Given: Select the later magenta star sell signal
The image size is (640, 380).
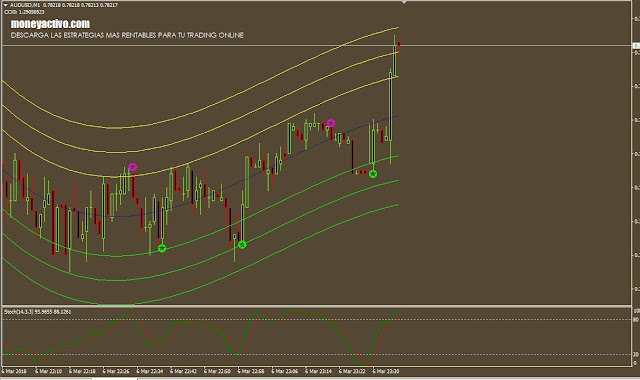Looking at the screenshot, I should [331, 123].
